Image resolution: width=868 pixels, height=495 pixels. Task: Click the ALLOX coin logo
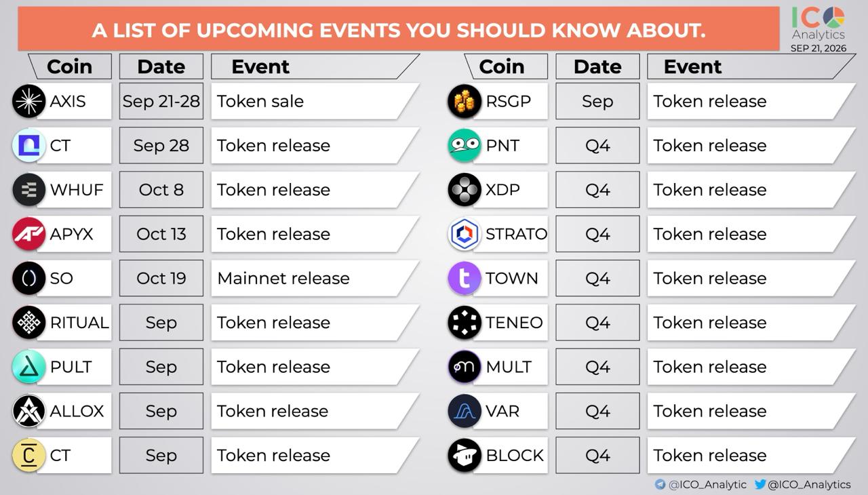[28, 411]
